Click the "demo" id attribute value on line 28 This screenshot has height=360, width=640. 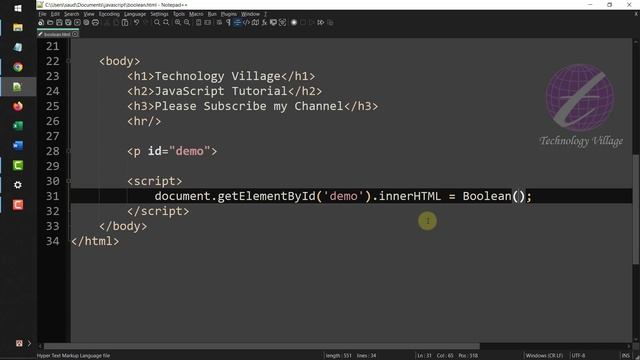pos(189,151)
